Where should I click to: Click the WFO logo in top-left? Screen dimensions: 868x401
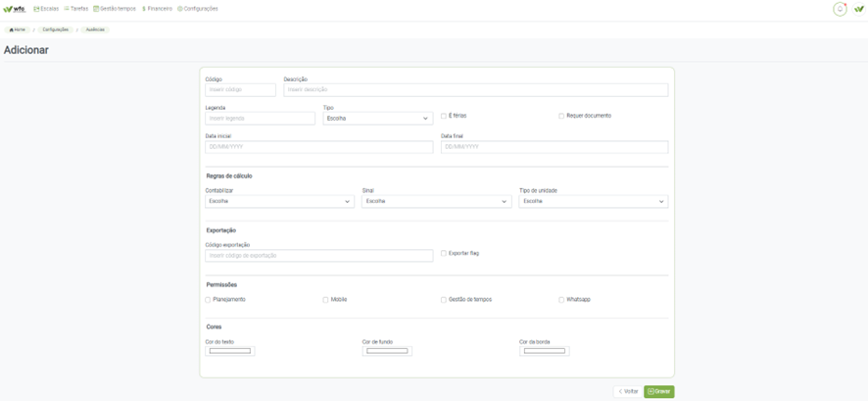click(15, 8)
